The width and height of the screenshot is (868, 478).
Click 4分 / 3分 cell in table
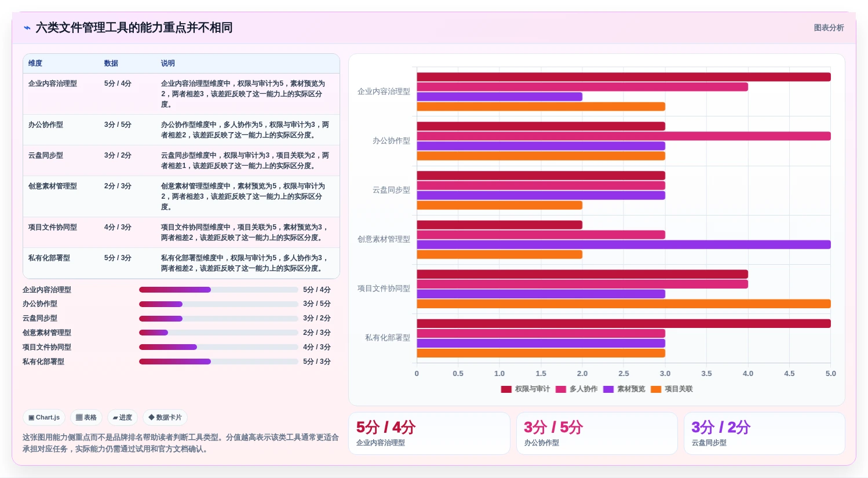tap(118, 227)
